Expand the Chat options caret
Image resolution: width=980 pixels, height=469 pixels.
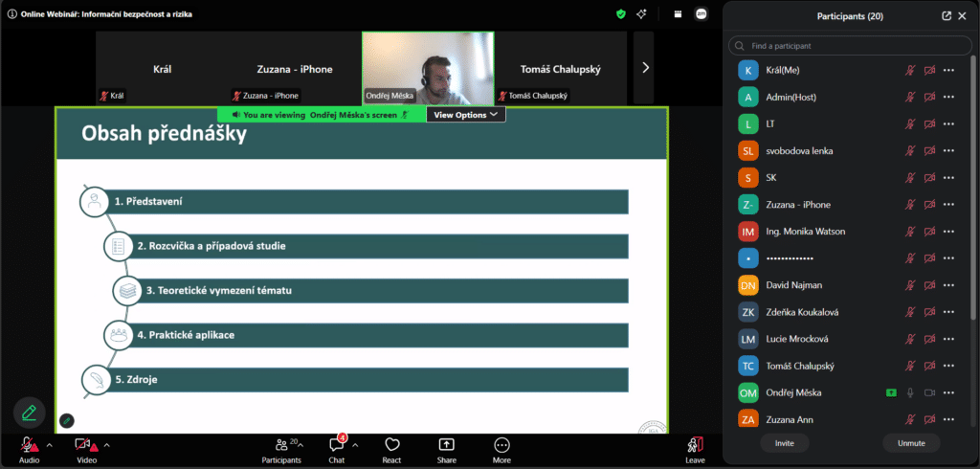click(356, 445)
